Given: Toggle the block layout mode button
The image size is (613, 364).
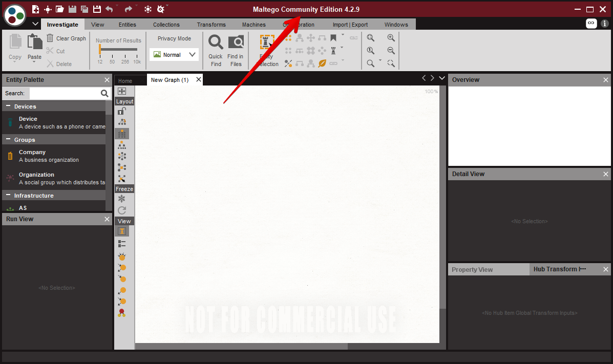Looking at the screenshot, I should [x=122, y=134].
